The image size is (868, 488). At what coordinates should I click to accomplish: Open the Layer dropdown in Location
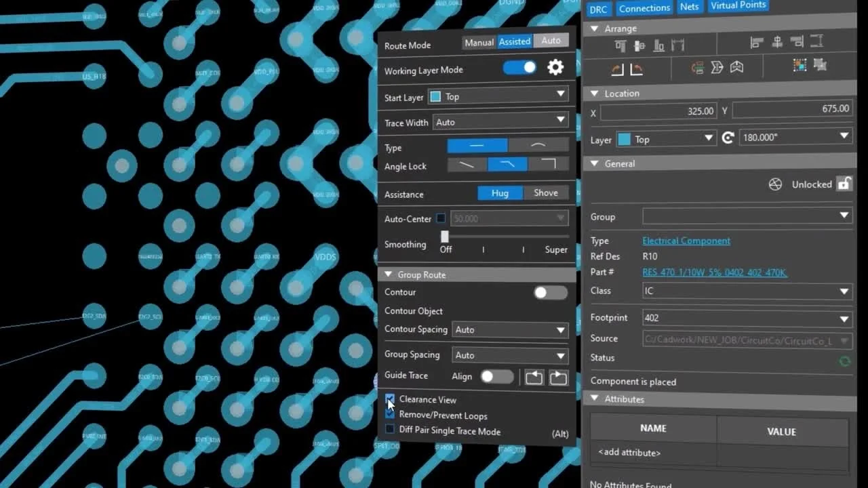click(666, 139)
